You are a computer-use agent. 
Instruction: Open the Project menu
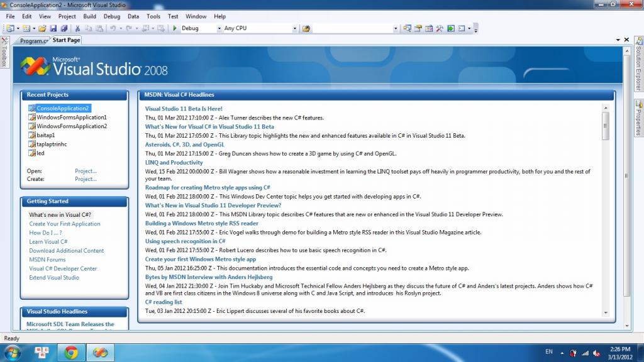67,16
